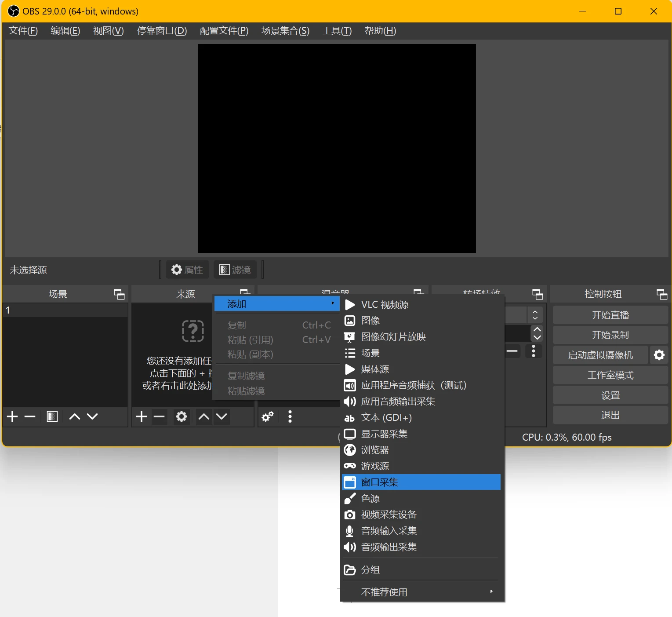Screen dimensions: 672x617
Task: Open source properties gear in Sources toolbar
Action: (x=182, y=416)
